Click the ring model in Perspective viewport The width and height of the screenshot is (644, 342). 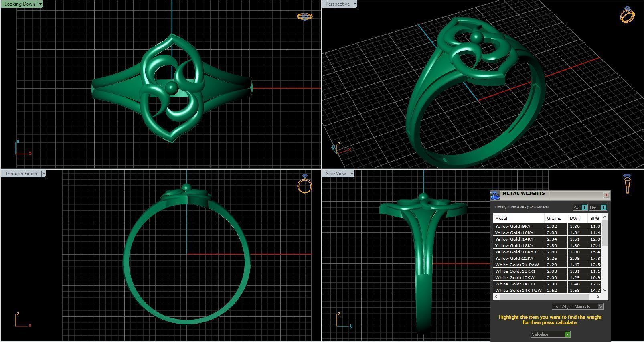coord(475,92)
